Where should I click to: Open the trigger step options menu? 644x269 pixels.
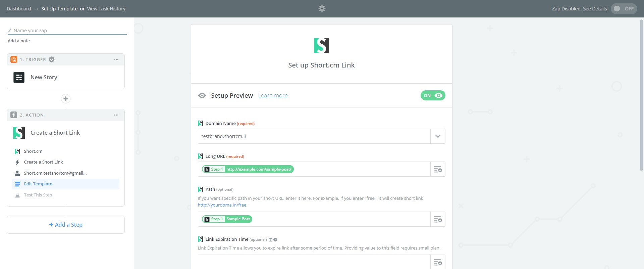[x=116, y=59]
